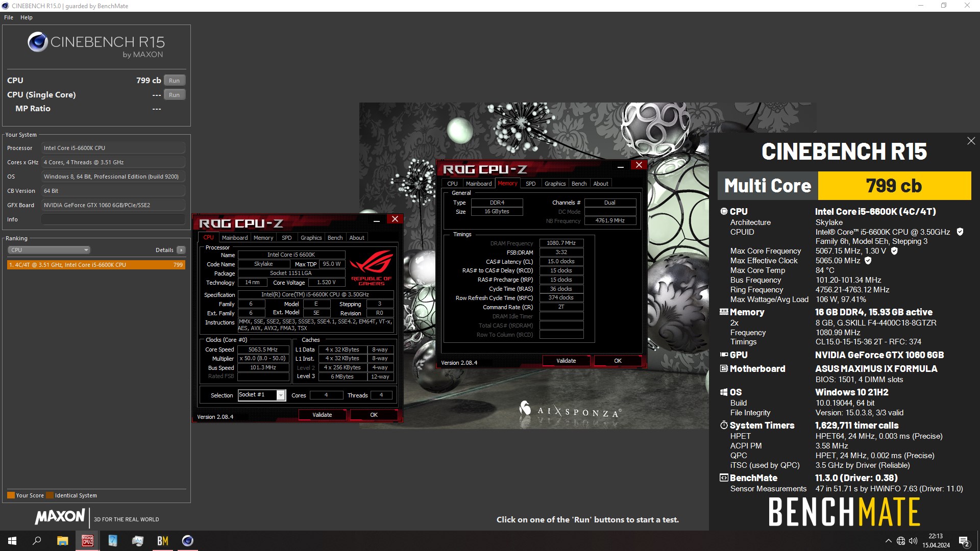The image size is (980, 551).
Task: Open network status tray icon
Action: pyautogui.click(x=901, y=541)
